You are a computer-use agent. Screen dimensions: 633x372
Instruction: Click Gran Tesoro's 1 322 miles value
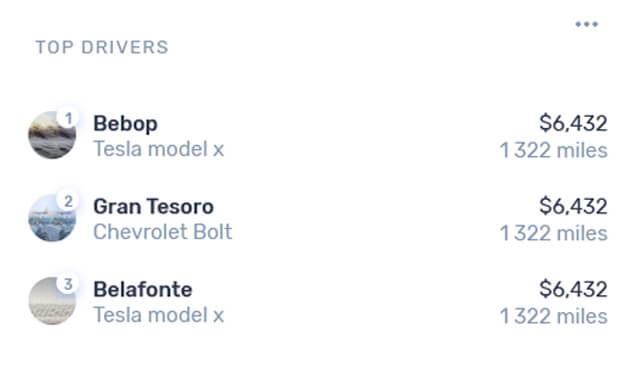553,233
